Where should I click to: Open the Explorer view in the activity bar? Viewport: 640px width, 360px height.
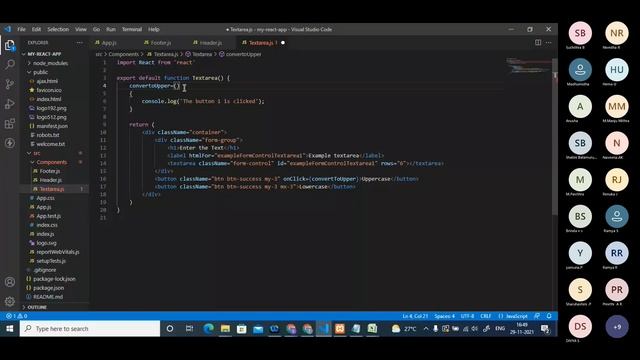(x=10, y=45)
